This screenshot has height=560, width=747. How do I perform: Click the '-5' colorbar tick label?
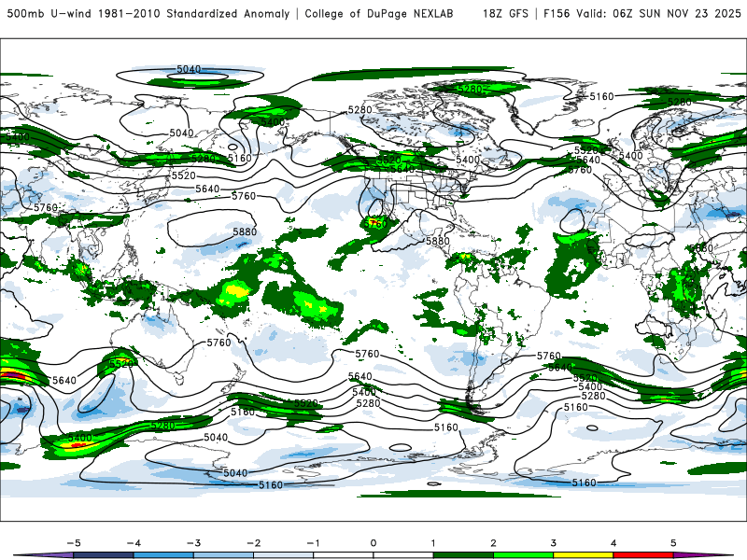tap(74, 543)
